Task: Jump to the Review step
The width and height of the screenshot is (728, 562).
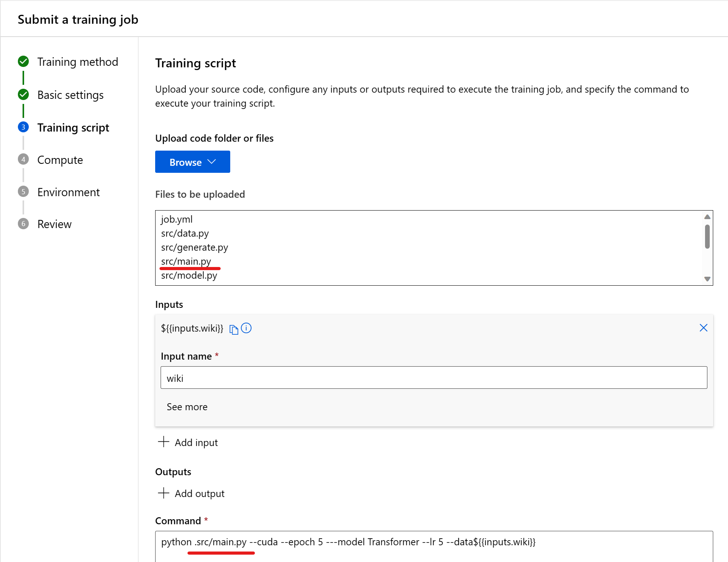Action: 54,224
